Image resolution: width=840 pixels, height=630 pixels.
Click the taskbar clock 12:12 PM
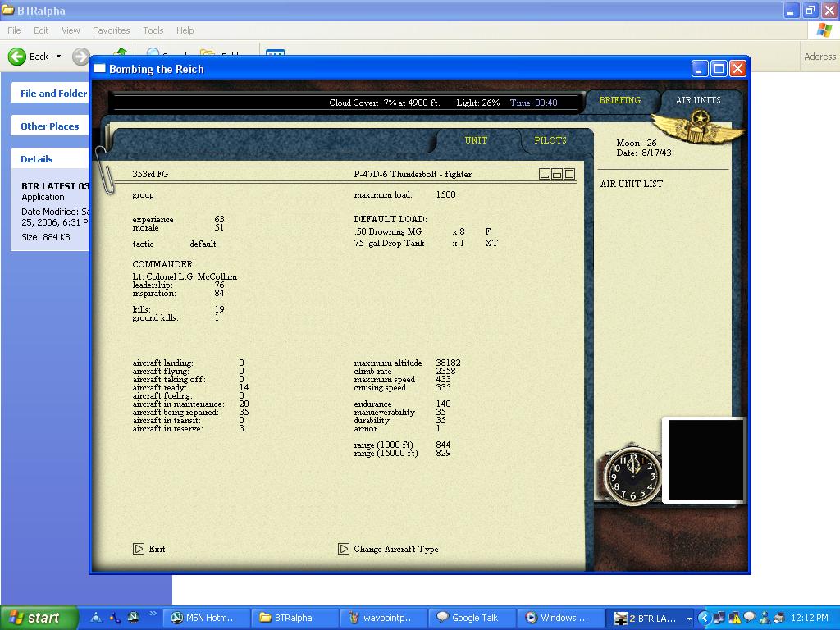[x=810, y=618]
